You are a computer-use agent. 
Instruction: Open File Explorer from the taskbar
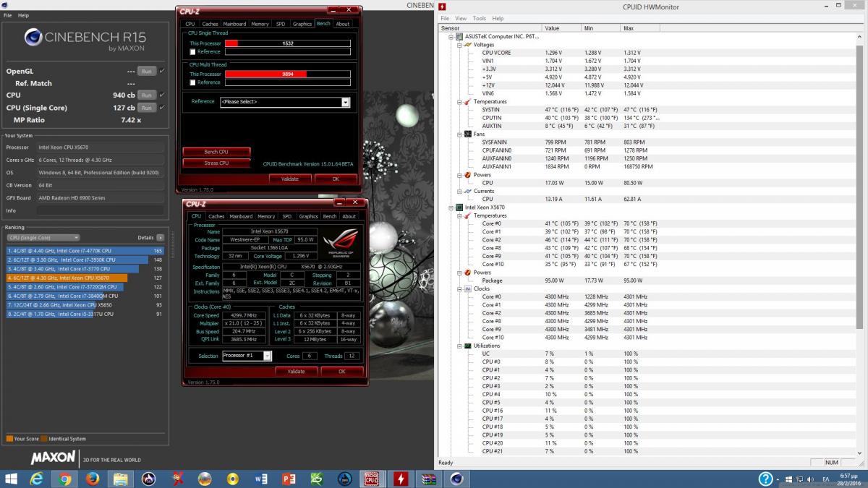click(x=120, y=479)
